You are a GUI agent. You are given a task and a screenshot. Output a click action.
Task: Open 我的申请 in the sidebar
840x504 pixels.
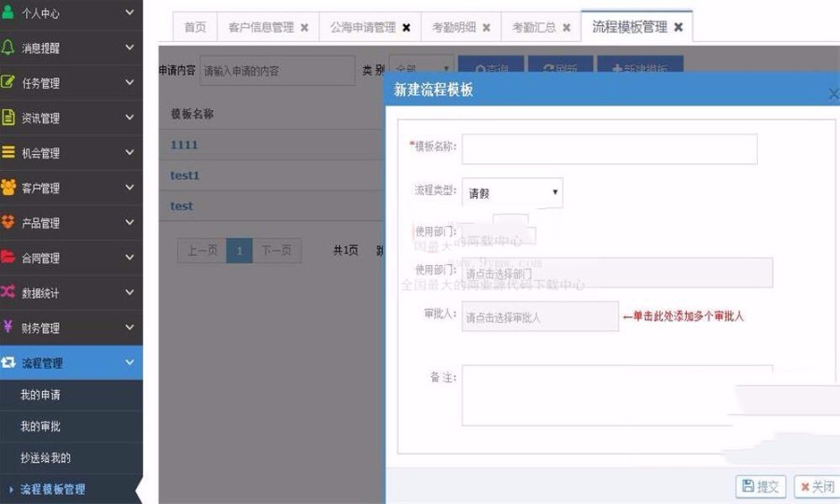[41, 396]
